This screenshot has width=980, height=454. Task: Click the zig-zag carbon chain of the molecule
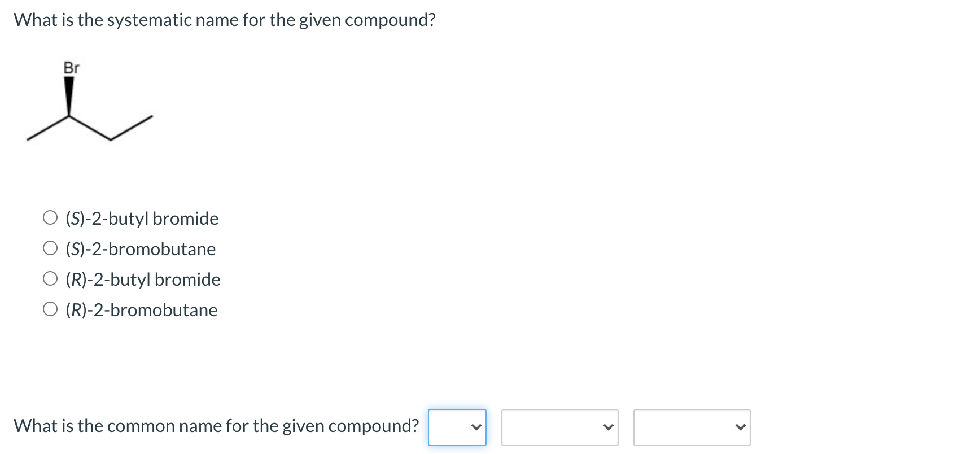(90, 127)
